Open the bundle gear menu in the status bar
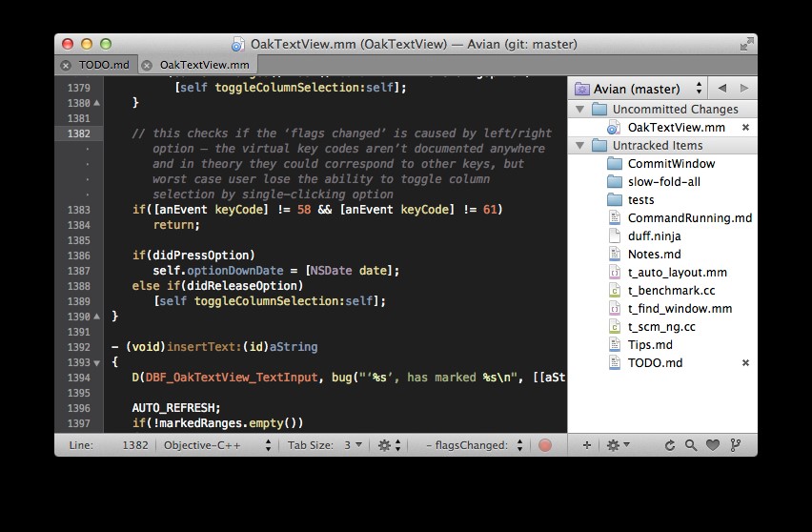The height and width of the screenshot is (532, 812). (389, 445)
